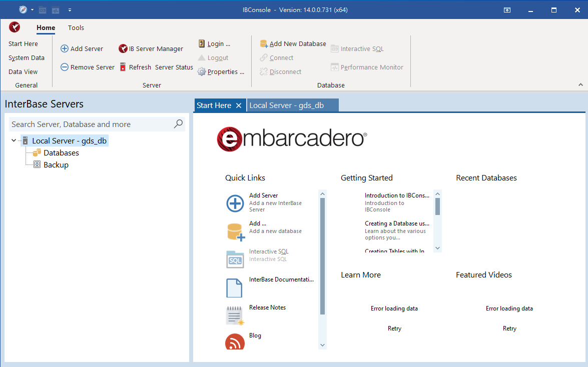Image resolution: width=588 pixels, height=367 pixels.
Task: Collapse the ribbon with the chevron
Action: click(x=580, y=84)
